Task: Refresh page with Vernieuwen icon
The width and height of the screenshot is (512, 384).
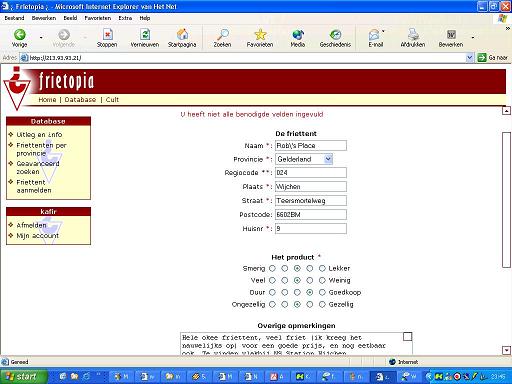Action: click(x=145, y=35)
